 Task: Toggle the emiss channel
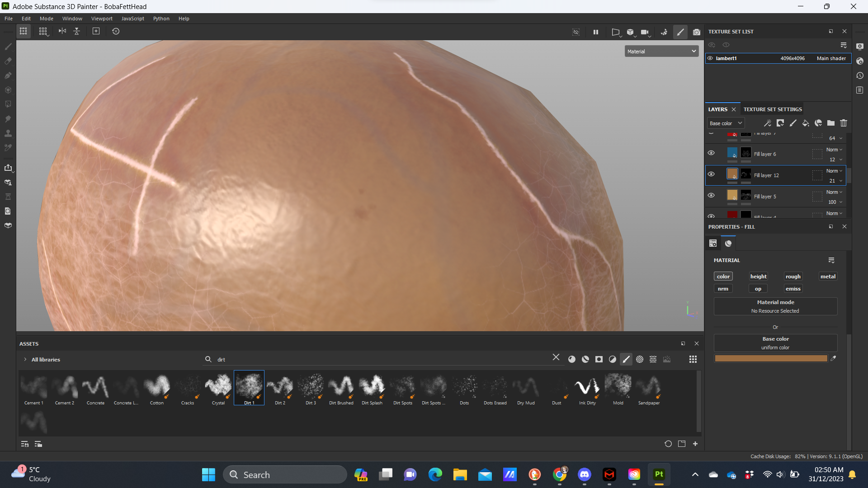click(x=793, y=289)
